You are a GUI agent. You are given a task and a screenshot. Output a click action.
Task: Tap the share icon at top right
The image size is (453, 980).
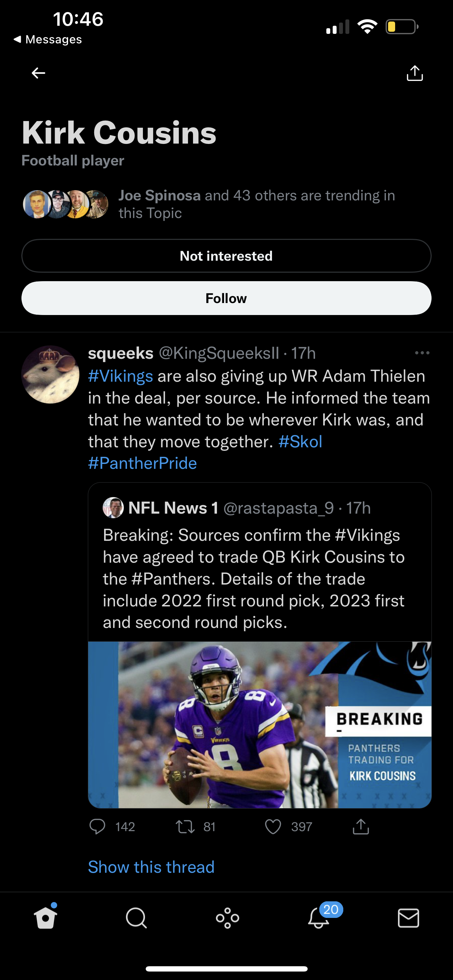pos(415,73)
